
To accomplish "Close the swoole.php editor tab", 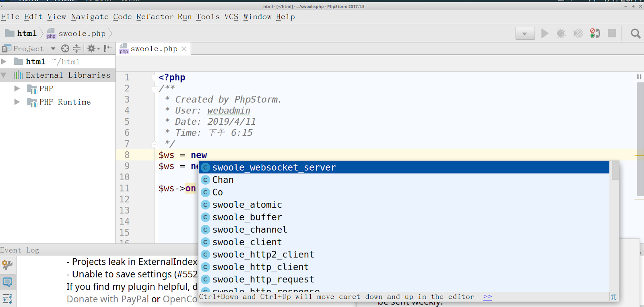I will (184, 49).
